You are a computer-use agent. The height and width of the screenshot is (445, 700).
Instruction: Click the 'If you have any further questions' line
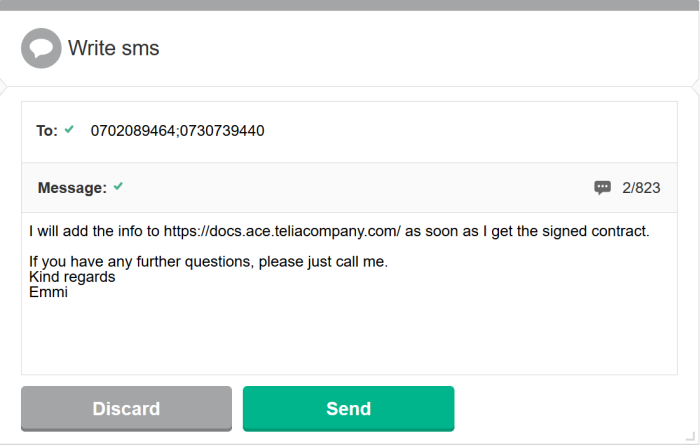[208, 262]
